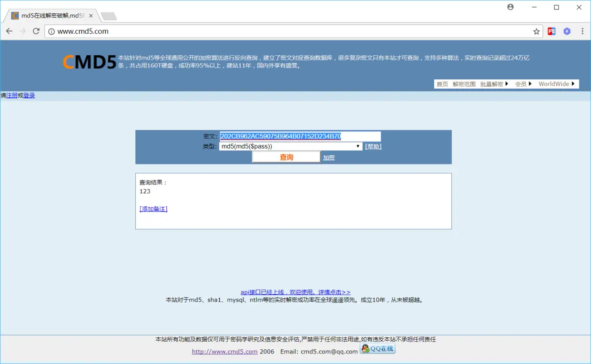
Task: Click the orange 查询 button
Action: [x=286, y=157]
